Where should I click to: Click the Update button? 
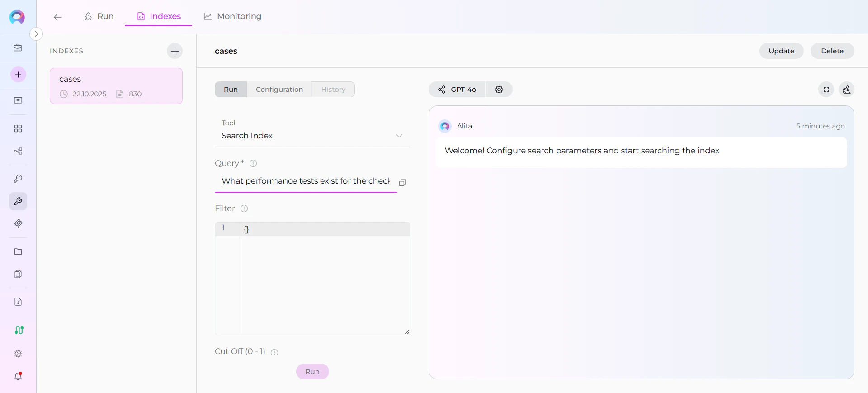click(781, 51)
